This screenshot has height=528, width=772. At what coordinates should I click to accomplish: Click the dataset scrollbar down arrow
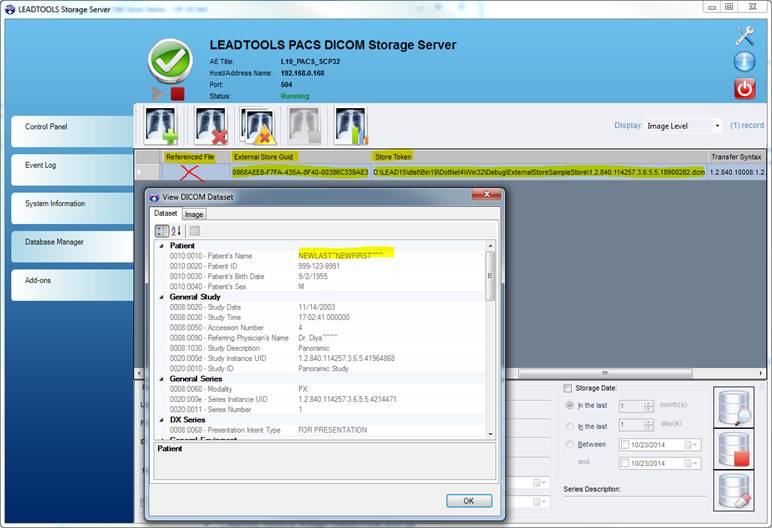[490, 434]
